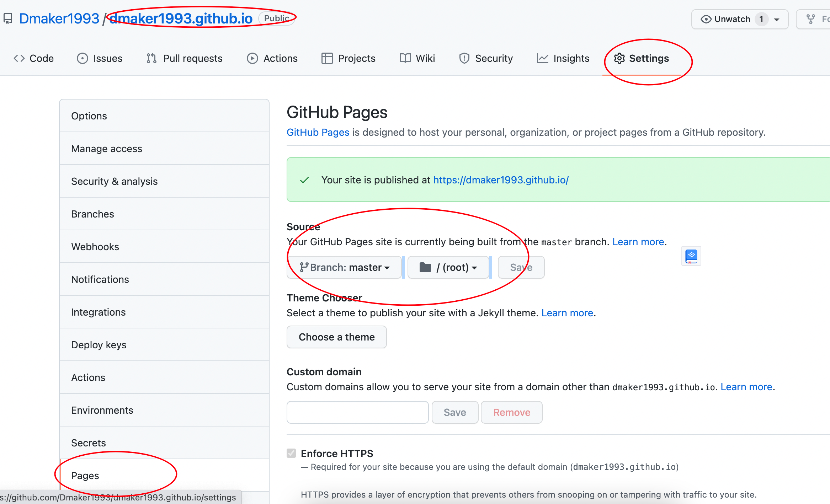Click the Wiki book icon
Screen dimensions: 830x504
tap(405, 58)
